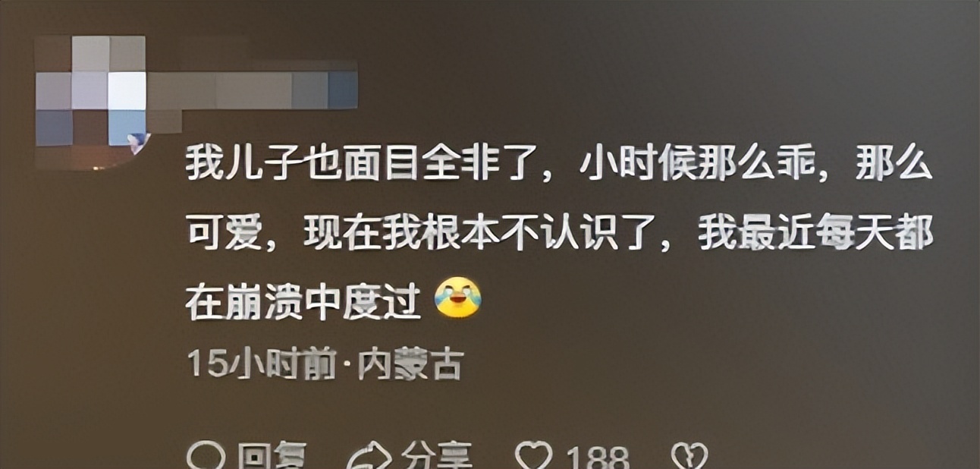
Task: Tap the share arrow icon
Action: pos(369,458)
